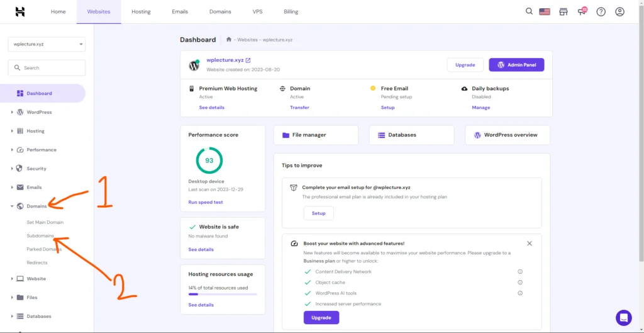The height and width of the screenshot is (333, 644).
Task: Open the help question mark icon
Action: click(601, 11)
